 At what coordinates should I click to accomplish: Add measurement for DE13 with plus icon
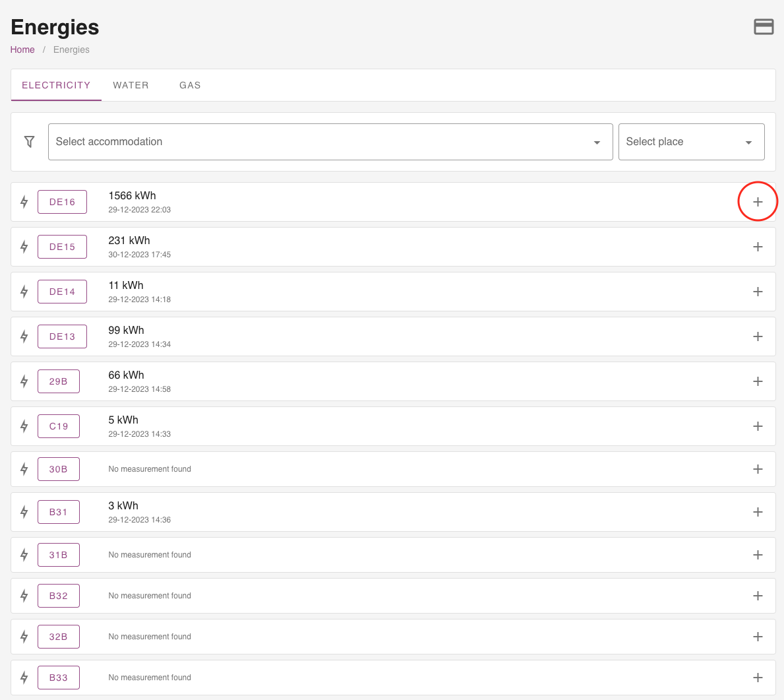[758, 336]
